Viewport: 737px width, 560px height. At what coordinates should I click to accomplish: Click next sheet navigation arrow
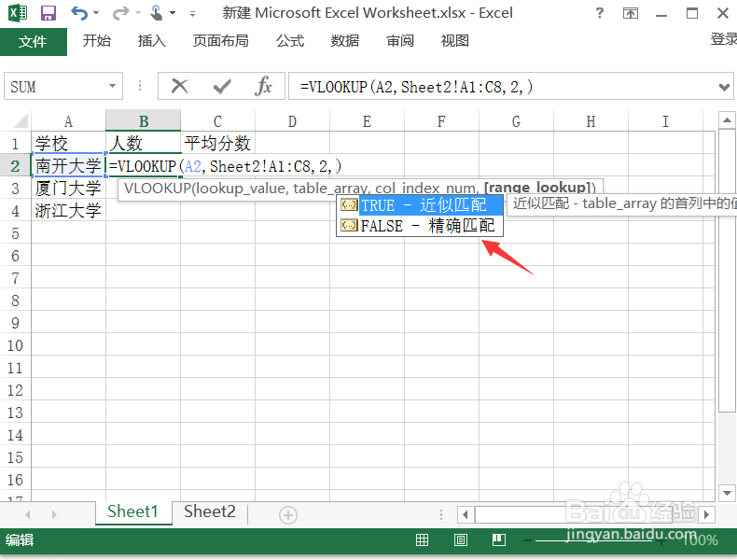point(54,514)
